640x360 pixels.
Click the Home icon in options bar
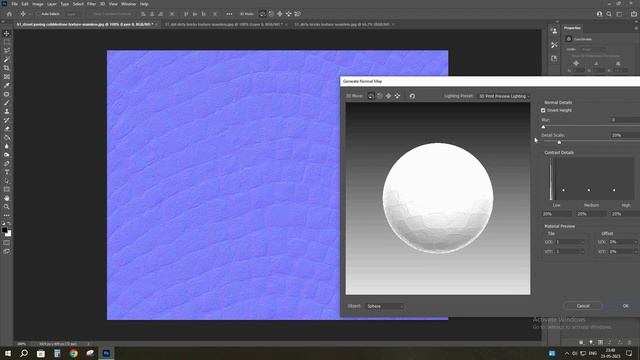[9, 14]
